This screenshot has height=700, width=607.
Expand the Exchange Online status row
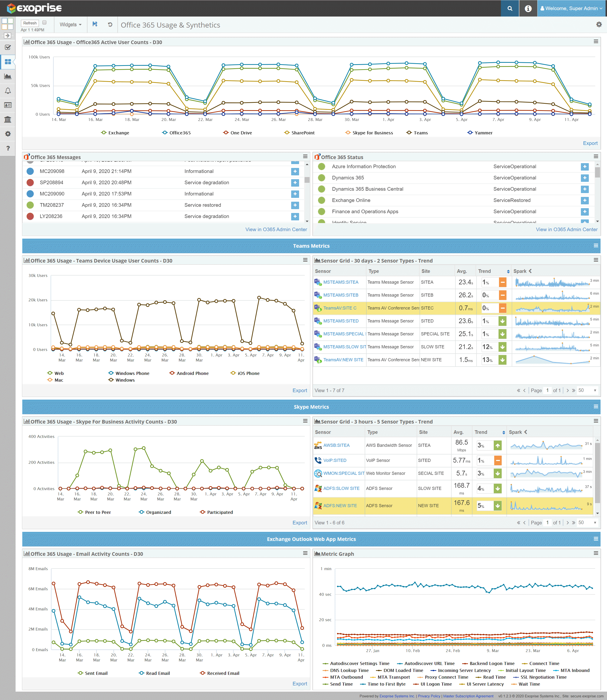click(x=585, y=200)
